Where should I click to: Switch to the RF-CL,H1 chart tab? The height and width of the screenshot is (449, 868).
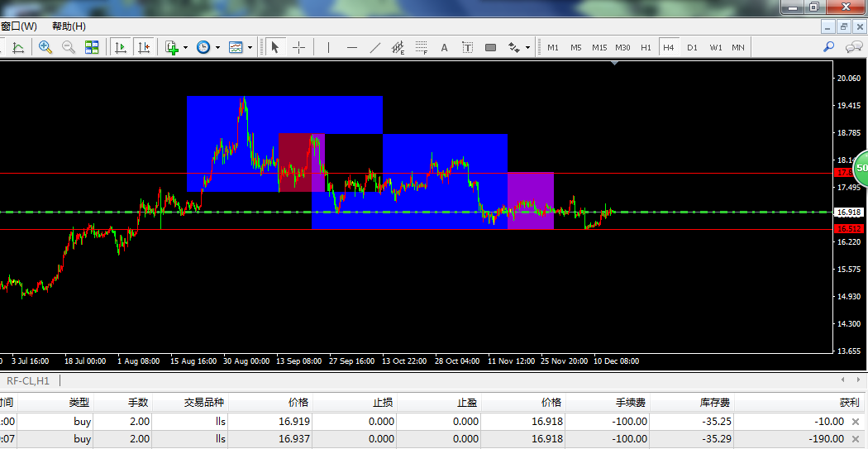(29, 380)
